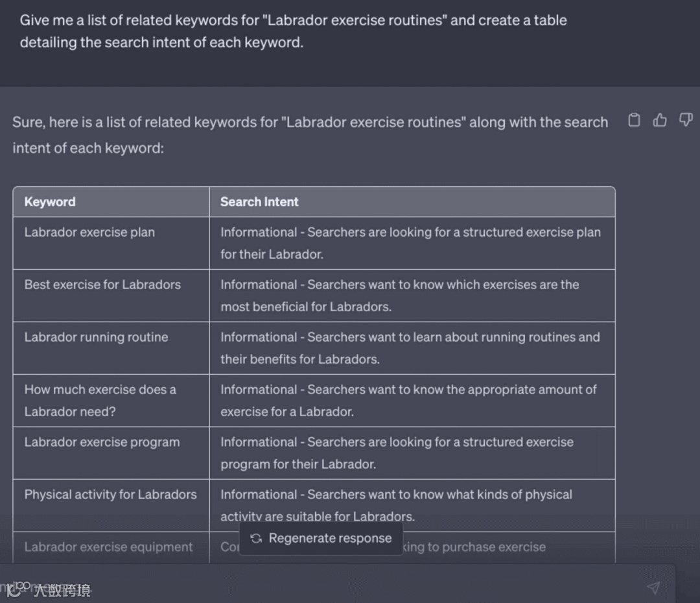Click the "Physical activity for Labradors" cell
Screen dimensions: 700x603
pyautogui.click(x=110, y=495)
